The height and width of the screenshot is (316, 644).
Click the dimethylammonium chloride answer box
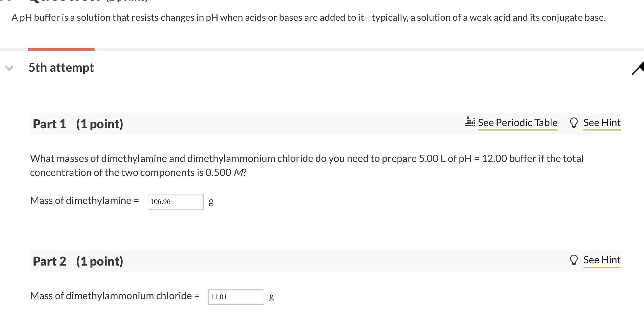pos(236,297)
